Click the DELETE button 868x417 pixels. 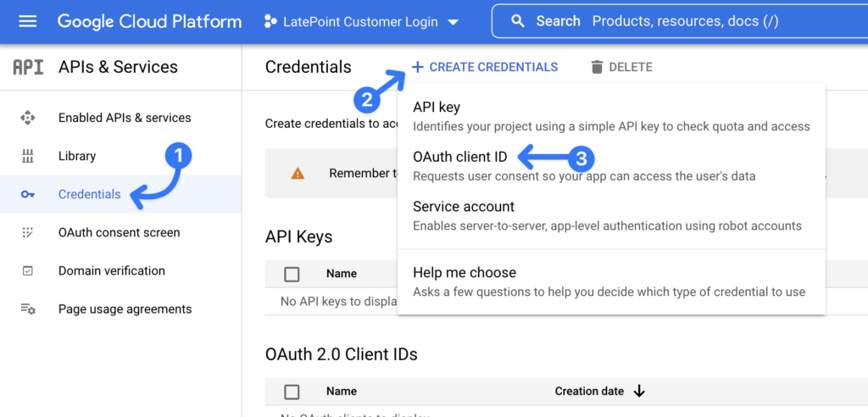click(x=621, y=67)
